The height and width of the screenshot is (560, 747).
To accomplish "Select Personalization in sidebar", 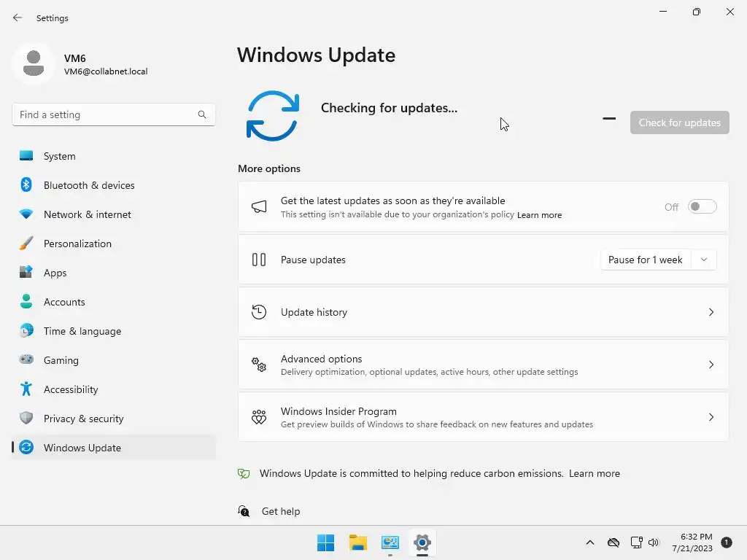I will click(113, 244).
